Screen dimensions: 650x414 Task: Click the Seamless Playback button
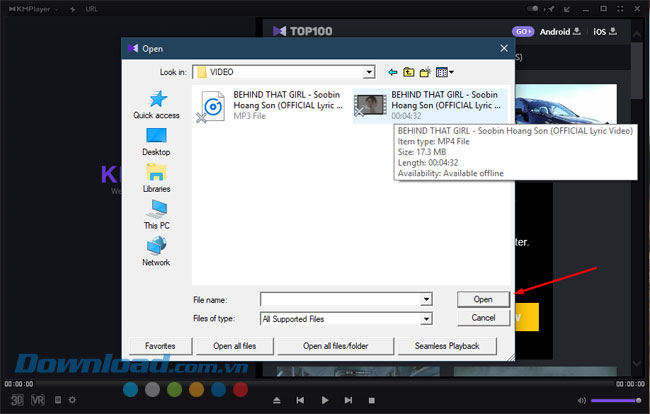447,346
